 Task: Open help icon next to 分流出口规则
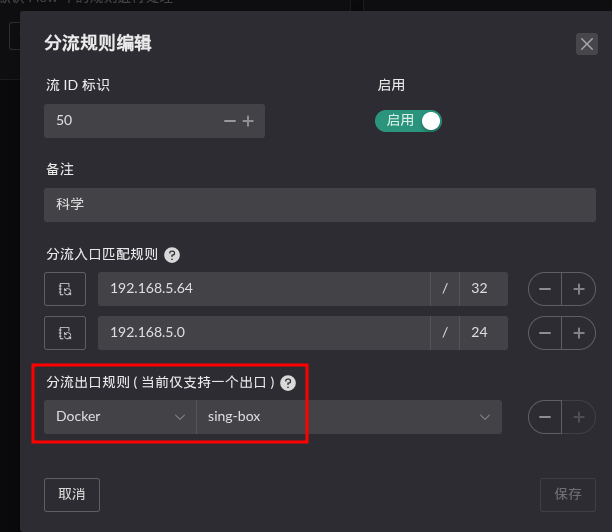pos(288,383)
